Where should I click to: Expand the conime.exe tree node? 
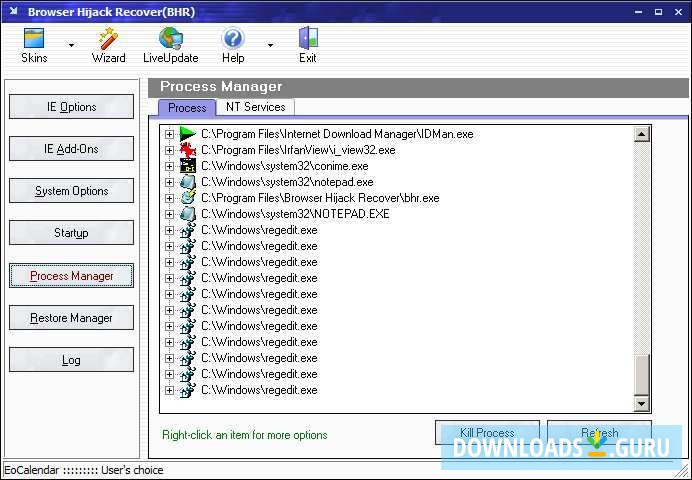[x=169, y=166]
